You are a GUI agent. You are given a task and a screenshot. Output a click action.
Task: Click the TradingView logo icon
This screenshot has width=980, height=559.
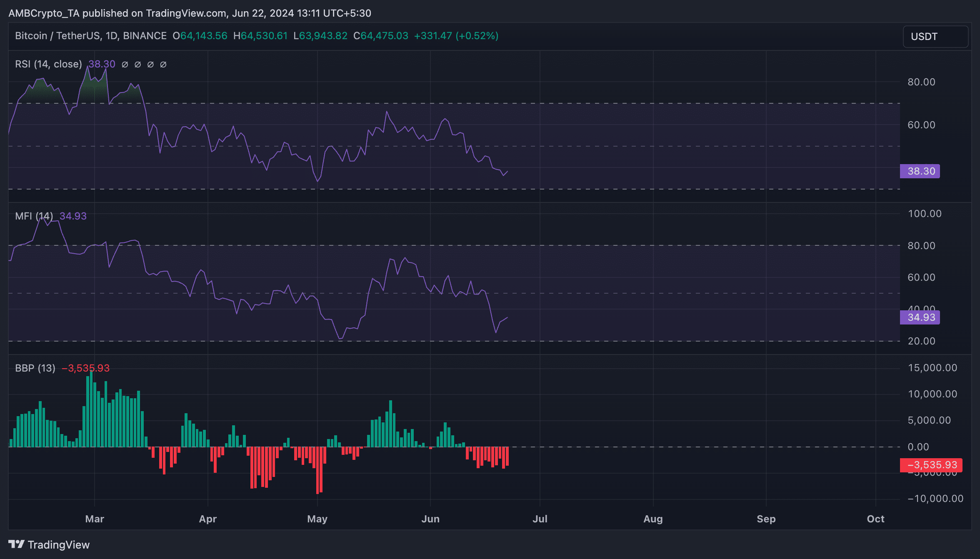point(17,544)
